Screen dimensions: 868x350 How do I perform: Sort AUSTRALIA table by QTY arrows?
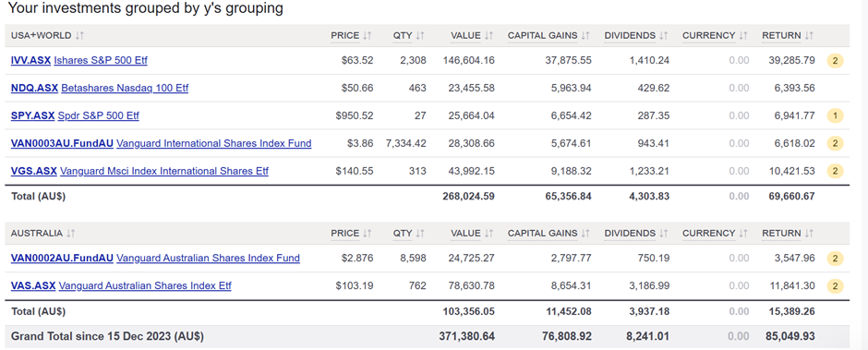pos(420,233)
